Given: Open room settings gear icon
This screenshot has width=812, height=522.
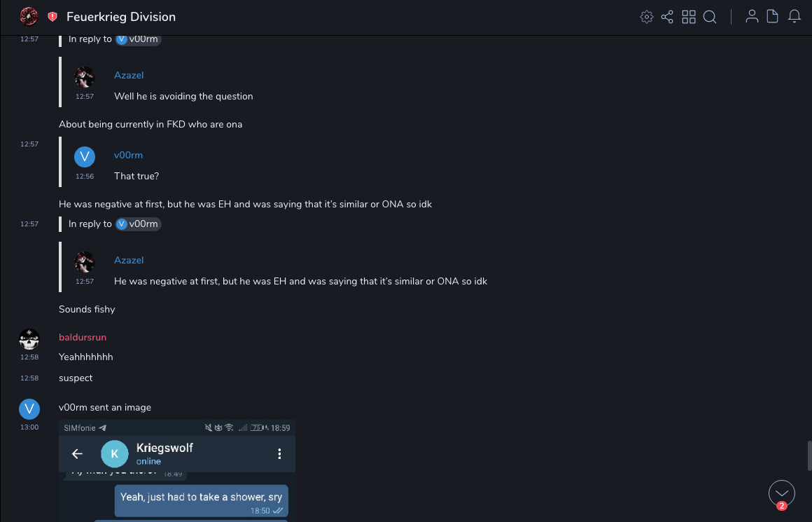Looking at the screenshot, I should 647,17.
